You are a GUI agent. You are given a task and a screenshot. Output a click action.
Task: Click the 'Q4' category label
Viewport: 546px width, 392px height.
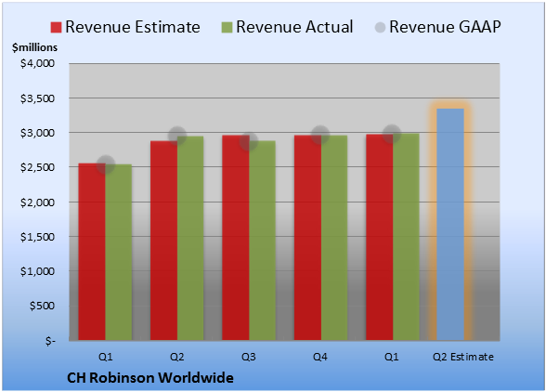[x=320, y=357]
